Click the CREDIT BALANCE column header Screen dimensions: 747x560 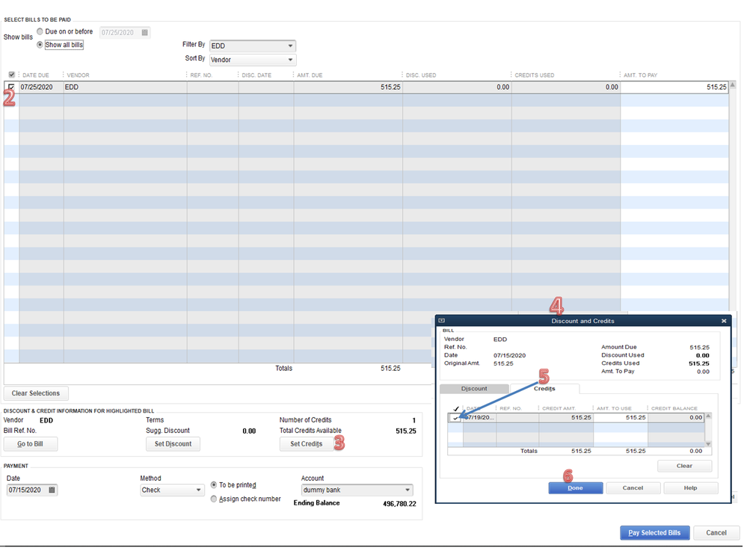coord(674,408)
